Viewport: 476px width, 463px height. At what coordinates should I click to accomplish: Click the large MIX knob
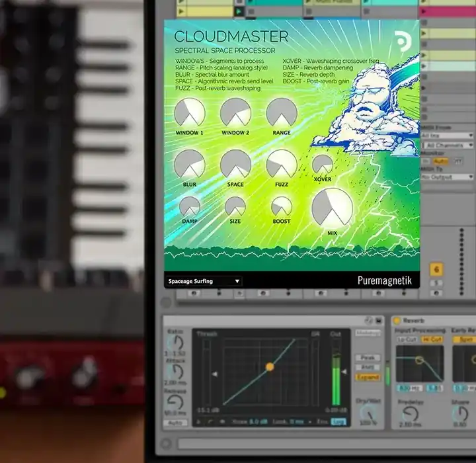click(x=333, y=208)
